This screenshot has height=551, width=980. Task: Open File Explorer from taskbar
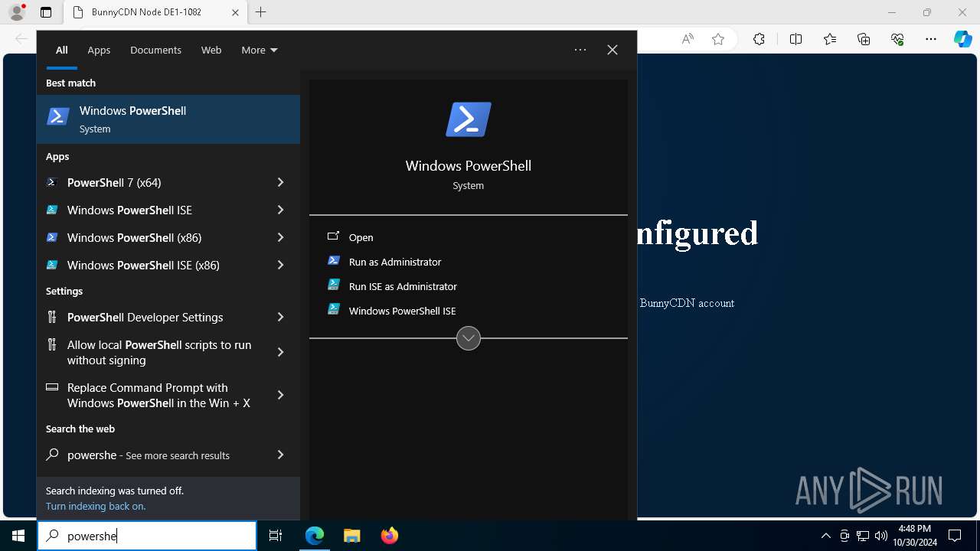click(x=351, y=536)
